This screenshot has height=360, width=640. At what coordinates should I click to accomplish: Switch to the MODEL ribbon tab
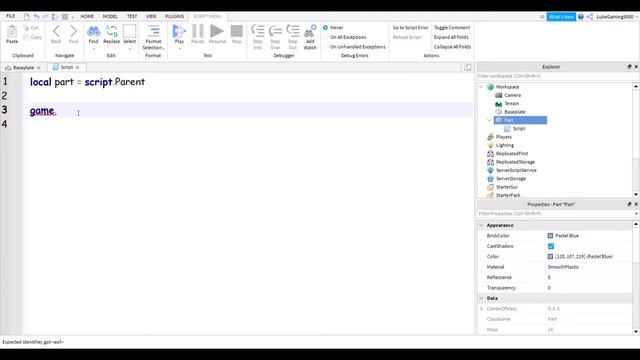point(110,16)
